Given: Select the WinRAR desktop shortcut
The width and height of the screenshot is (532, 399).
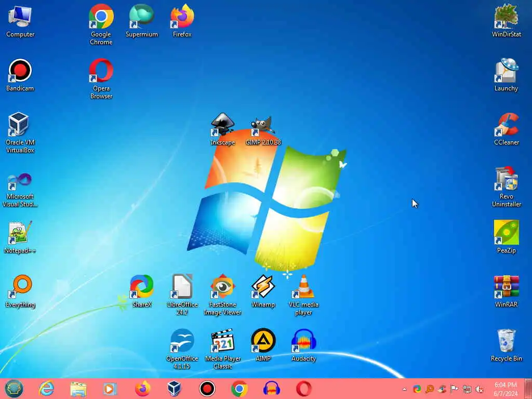Looking at the screenshot, I should [x=506, y=291].
